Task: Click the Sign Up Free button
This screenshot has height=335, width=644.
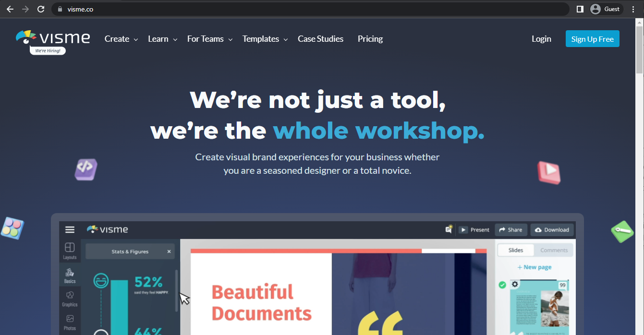Action: click(x=592, y=39)
